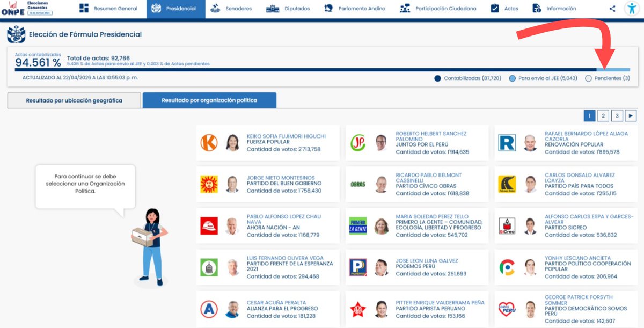Click Rafael López Aliaga's photo

[x=530, y=143]
